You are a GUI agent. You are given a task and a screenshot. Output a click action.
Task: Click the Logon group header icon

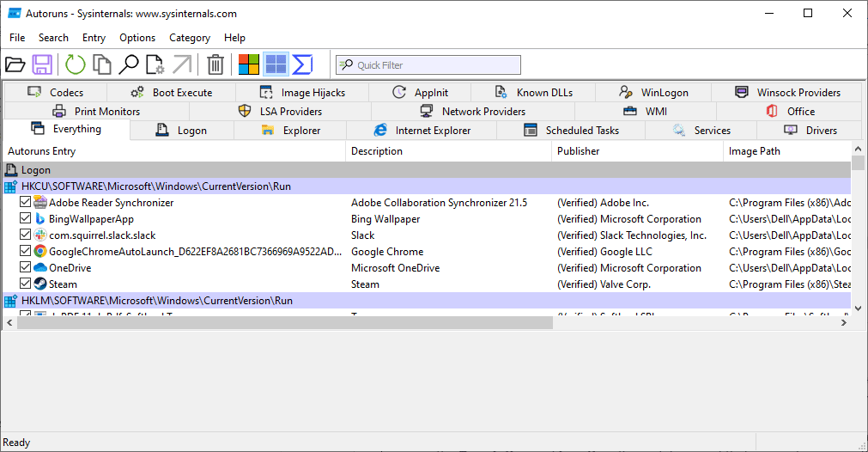[10, 170]
